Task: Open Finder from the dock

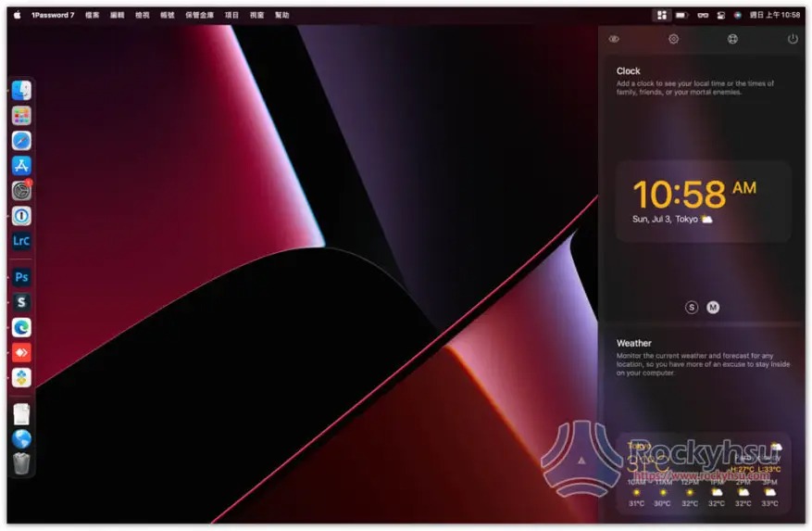Action: click(21, 91)
